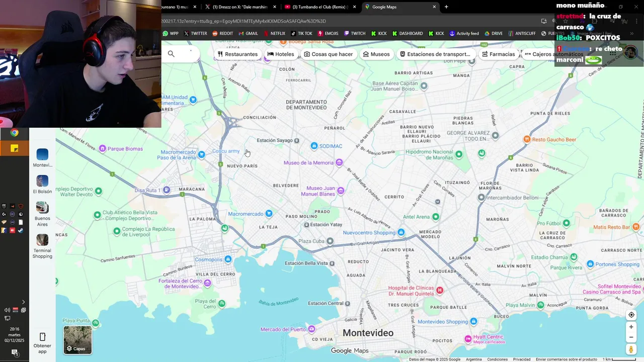
Task: Choose Estaciones de transporte filter chip
Action: 435,54
